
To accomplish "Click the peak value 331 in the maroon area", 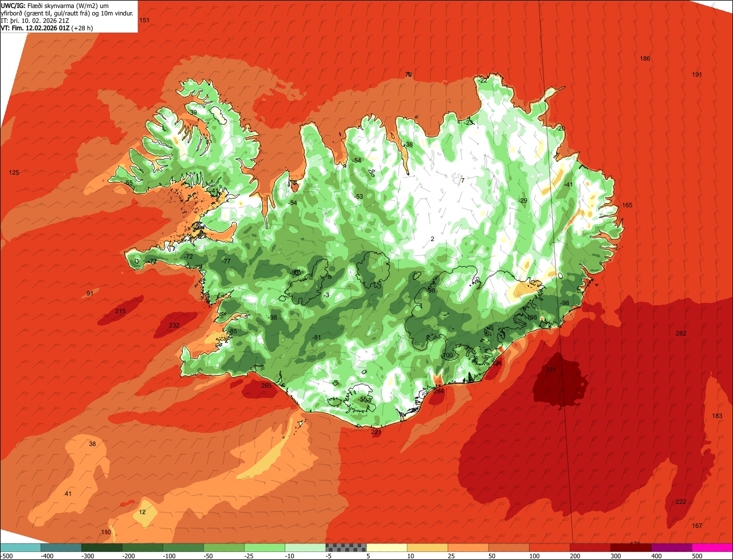I will pyautogui.click(x=550, y=369).
